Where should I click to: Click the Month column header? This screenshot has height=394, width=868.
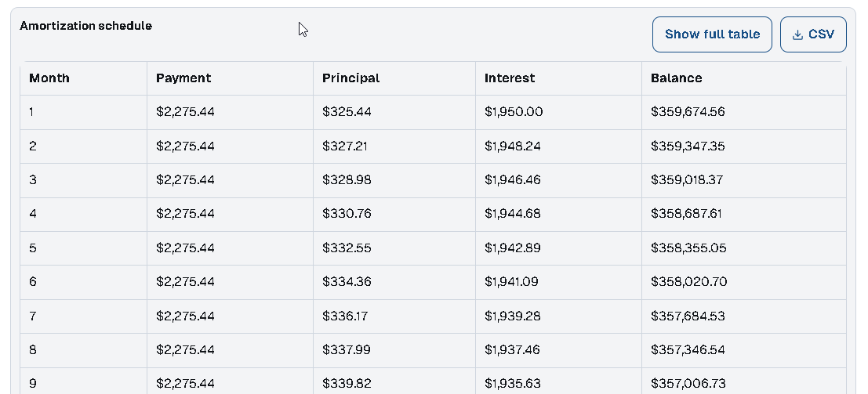49,78
